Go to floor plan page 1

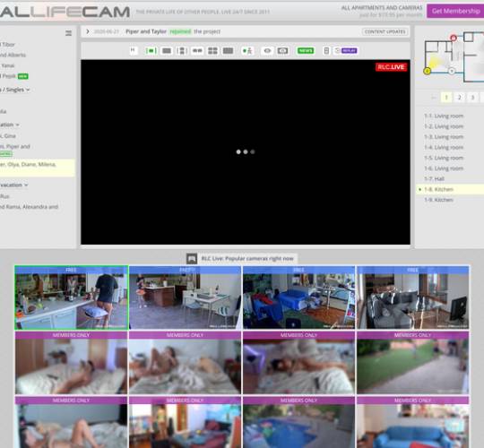pyautogui.click(x=446, y=98)
